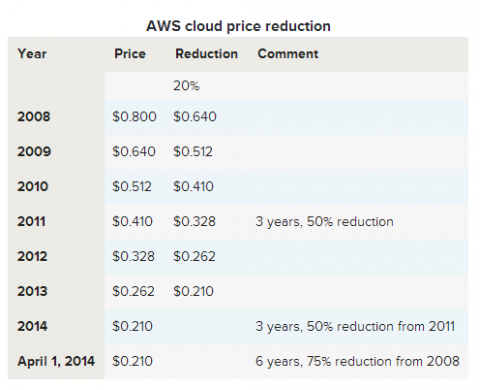Click the $0.210 reduction value for 2013

[193, 292]
